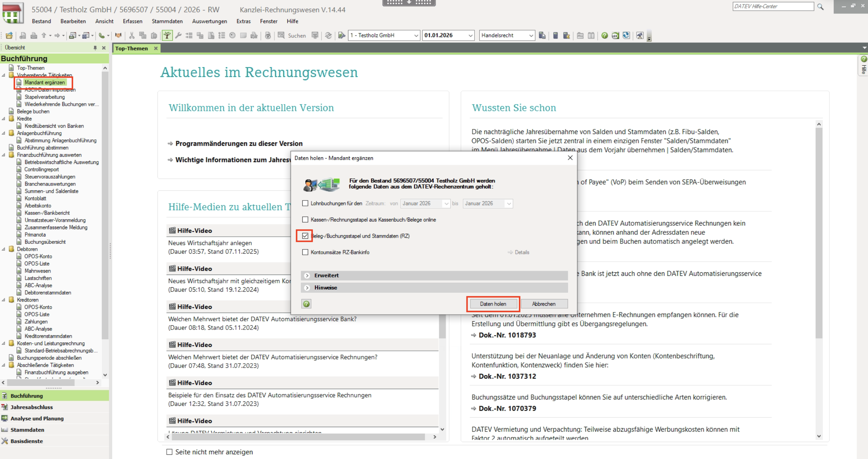Click the Basisdienste tools icon

point(5,441)
